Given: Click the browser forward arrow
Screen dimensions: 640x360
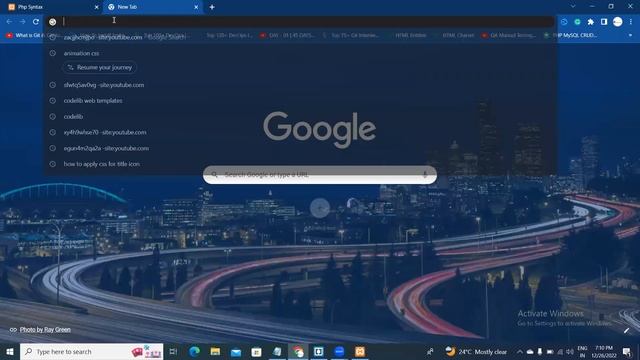Looking at the screenshot, I should 22,22.
